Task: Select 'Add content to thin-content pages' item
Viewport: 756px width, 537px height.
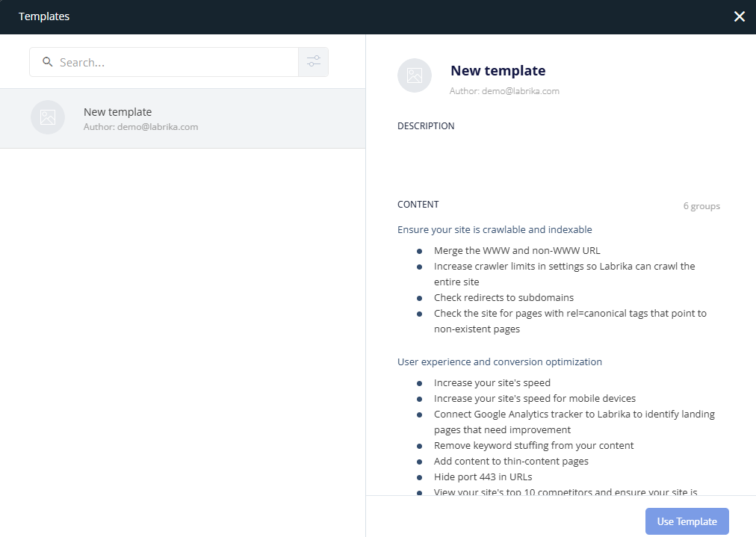Action: [511, 461]
